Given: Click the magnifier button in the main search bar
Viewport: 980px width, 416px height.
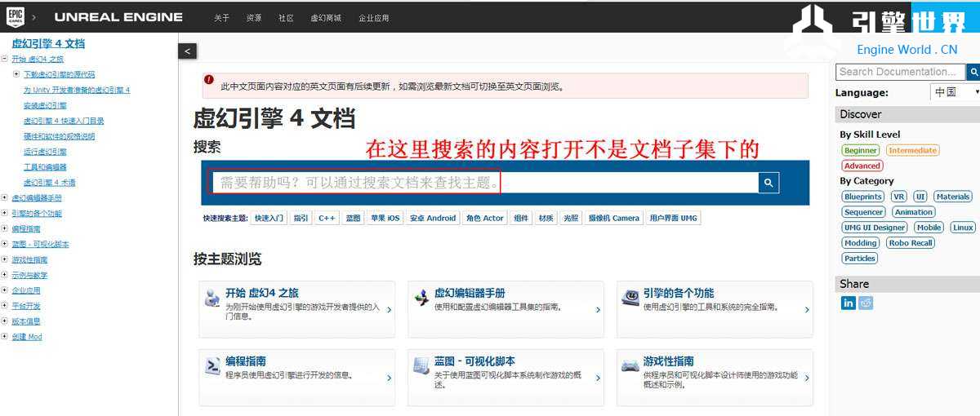Looking at the screenshot, I should tap(768, 183).
